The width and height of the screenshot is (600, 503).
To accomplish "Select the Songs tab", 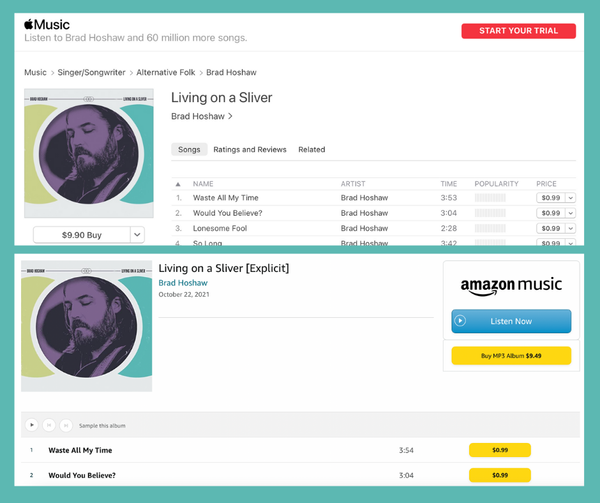I will tap(189, 150).
